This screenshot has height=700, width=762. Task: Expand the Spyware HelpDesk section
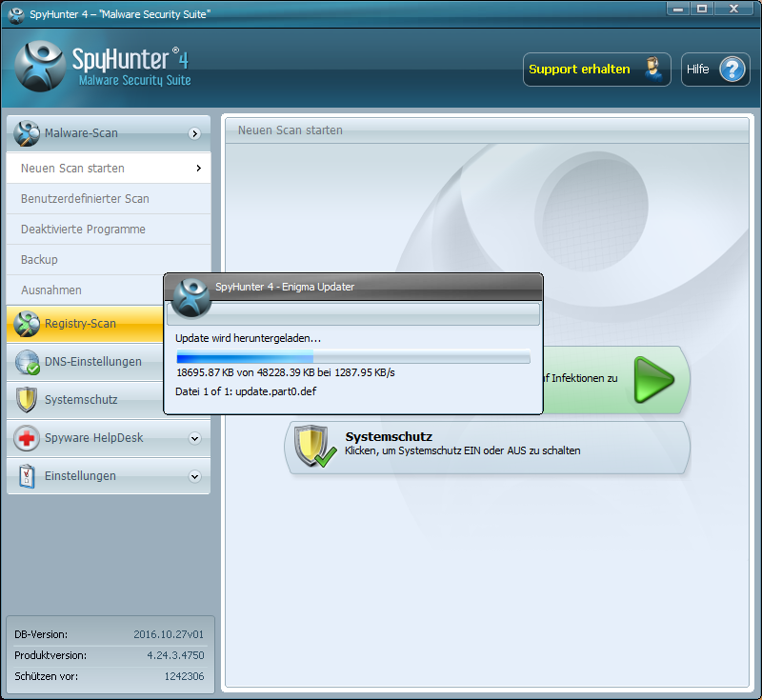[x=197, y=438]
